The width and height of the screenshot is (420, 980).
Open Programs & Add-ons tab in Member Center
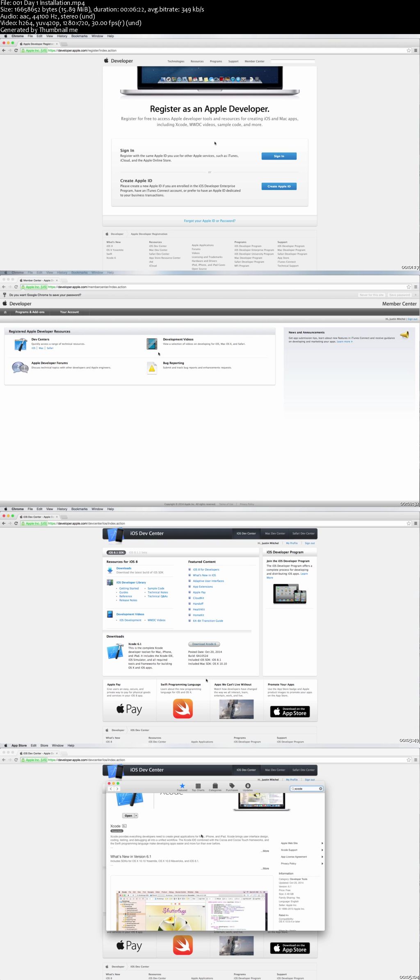tap(30, 312)
